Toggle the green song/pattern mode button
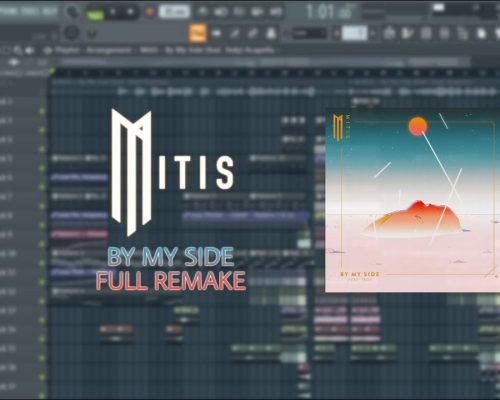500x400 pixels. click(95, 14)
